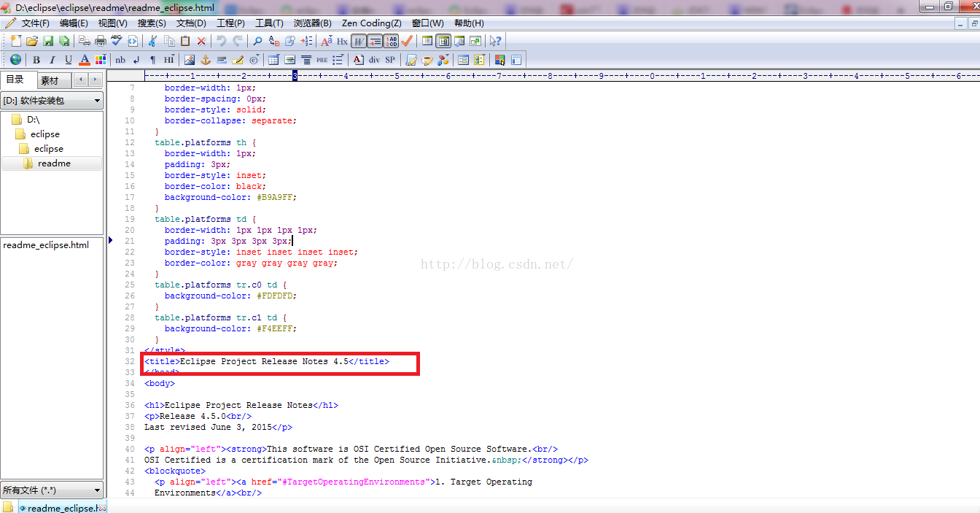
Task: Open the 搜索(S) menu
Action: [152, 23]
